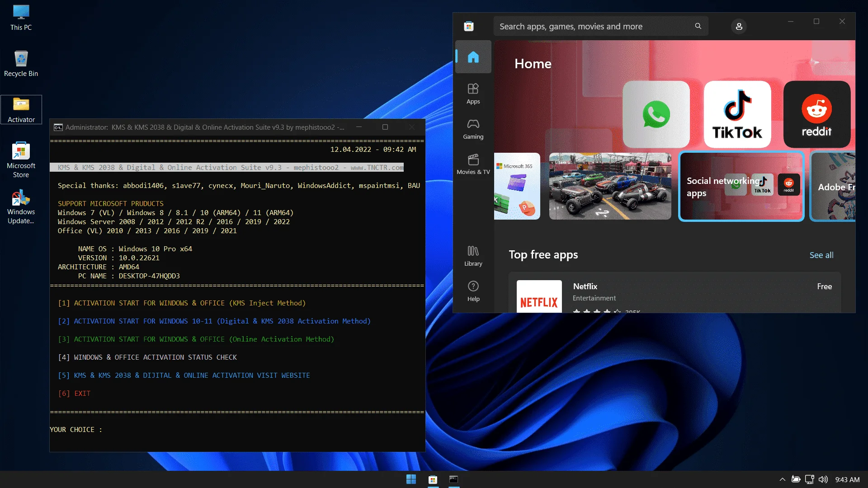Open the Recycle Bin desktop icon

point(21,64)
